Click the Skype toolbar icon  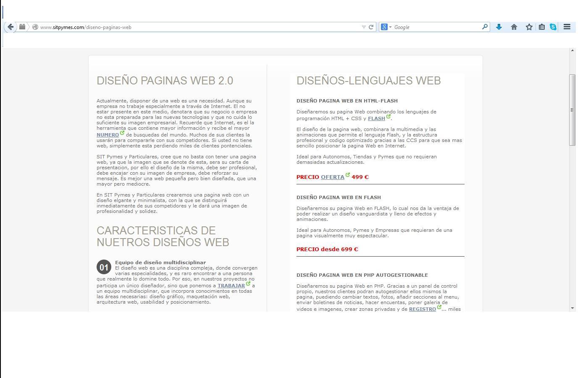(553, 27)
